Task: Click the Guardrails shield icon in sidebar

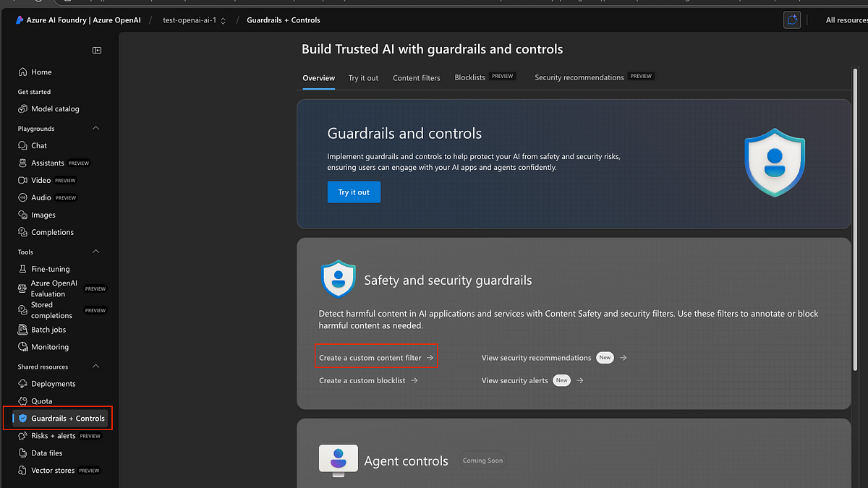Action: coord(23,419)
